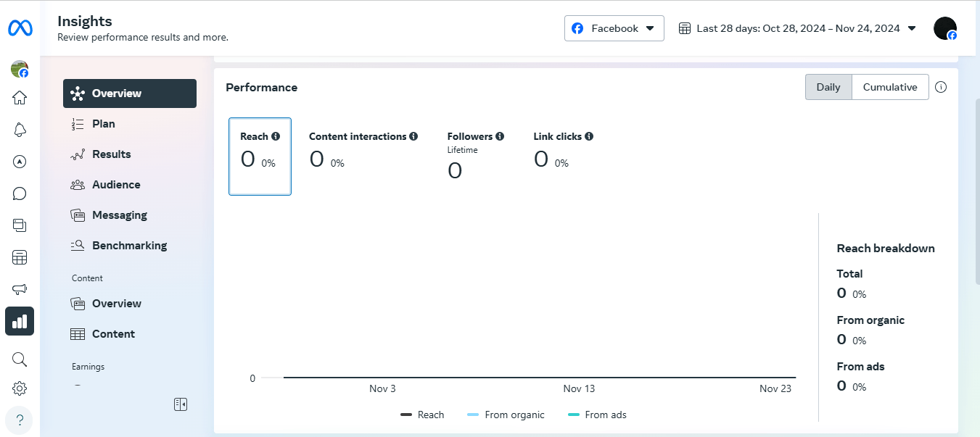Select the Reach metric card
Image resolution: width=980 pixels, height=437 pixels.
tap(260, 157)
